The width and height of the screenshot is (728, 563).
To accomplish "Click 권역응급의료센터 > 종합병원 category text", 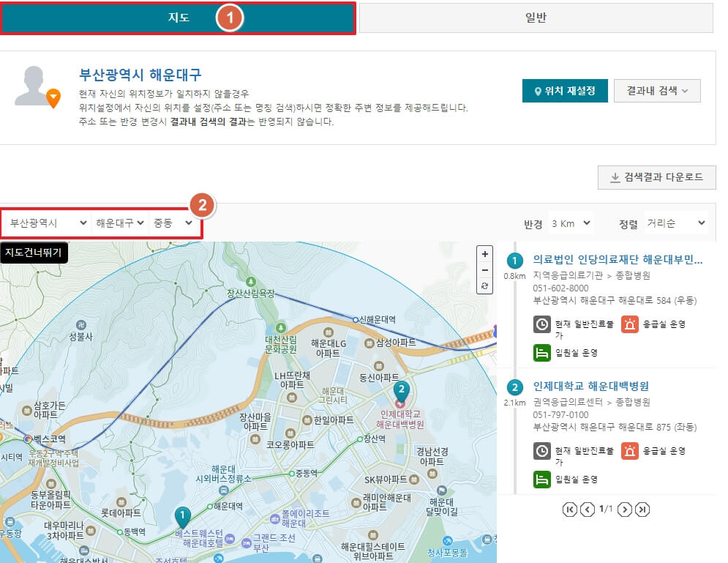I will pos(591,402).
